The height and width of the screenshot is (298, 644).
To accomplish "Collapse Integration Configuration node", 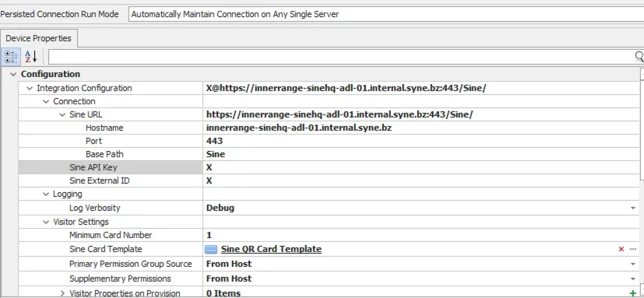I will (x=30, y=88).
